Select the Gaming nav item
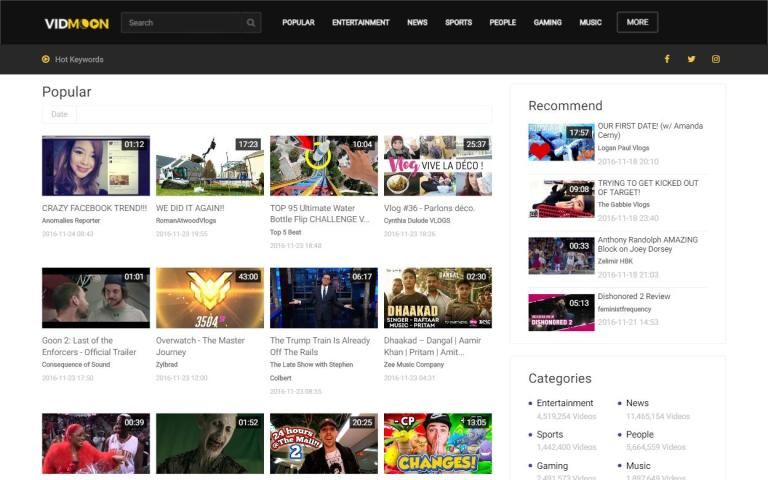This screenshot has height=480, width=768. click(x=547, y=22)
